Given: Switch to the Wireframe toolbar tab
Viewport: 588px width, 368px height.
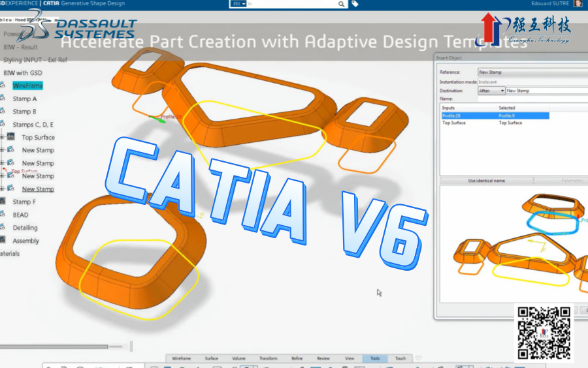Looking at the screenshot, I should (181, 358).
